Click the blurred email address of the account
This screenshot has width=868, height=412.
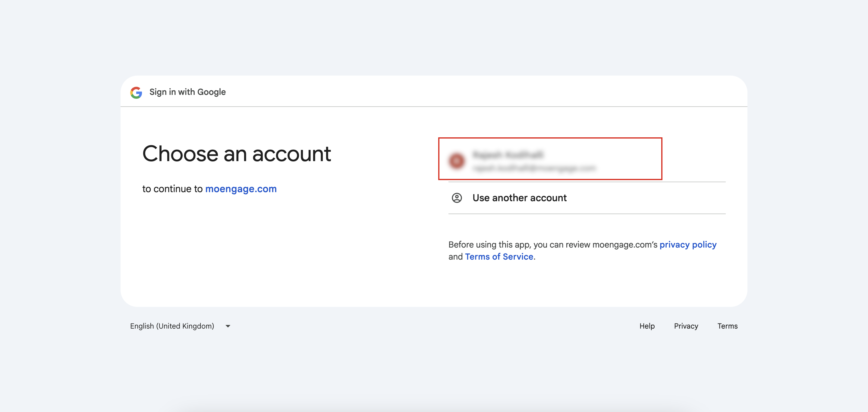(534, 168)
